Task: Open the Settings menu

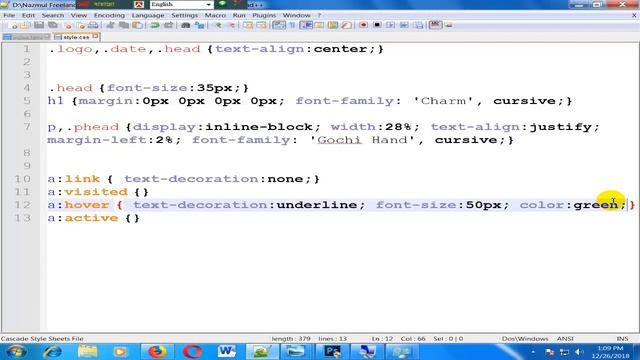Action: (x=184, y=15)
